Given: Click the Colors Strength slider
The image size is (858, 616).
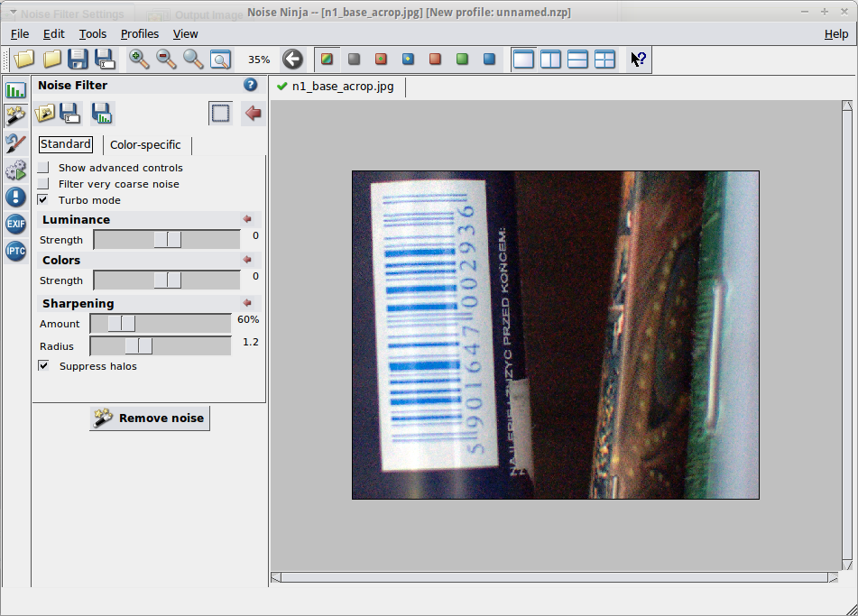Looking at the screenshot, I should coord(167,280).
